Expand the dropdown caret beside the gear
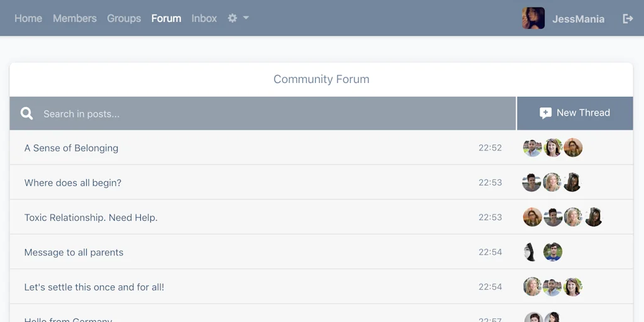The width and height of the screenshot is (644, 322). coord(246,18)
